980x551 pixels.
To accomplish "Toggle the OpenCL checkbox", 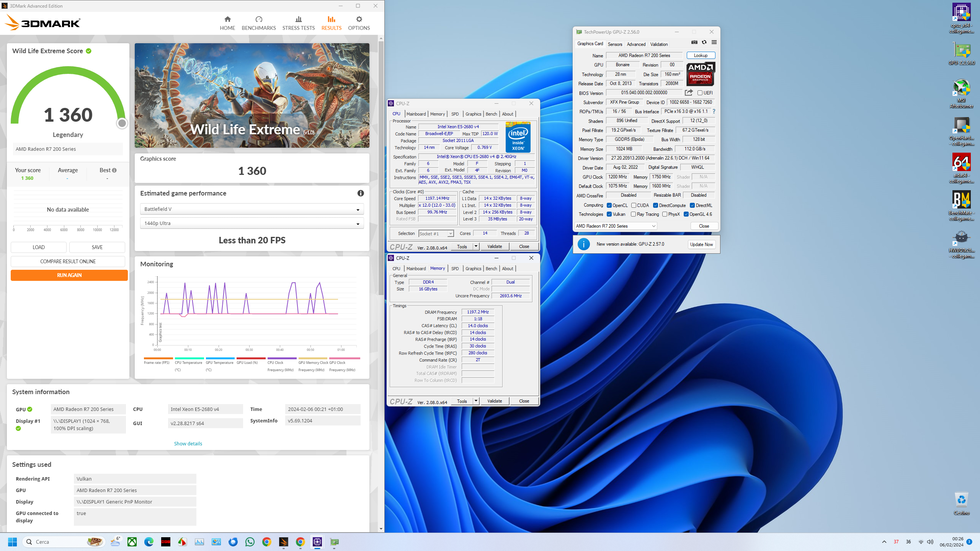I will (609, 205).
